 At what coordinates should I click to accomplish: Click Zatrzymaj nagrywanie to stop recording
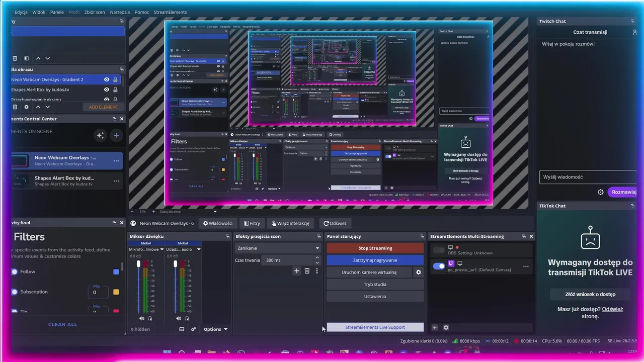[375, 260]
